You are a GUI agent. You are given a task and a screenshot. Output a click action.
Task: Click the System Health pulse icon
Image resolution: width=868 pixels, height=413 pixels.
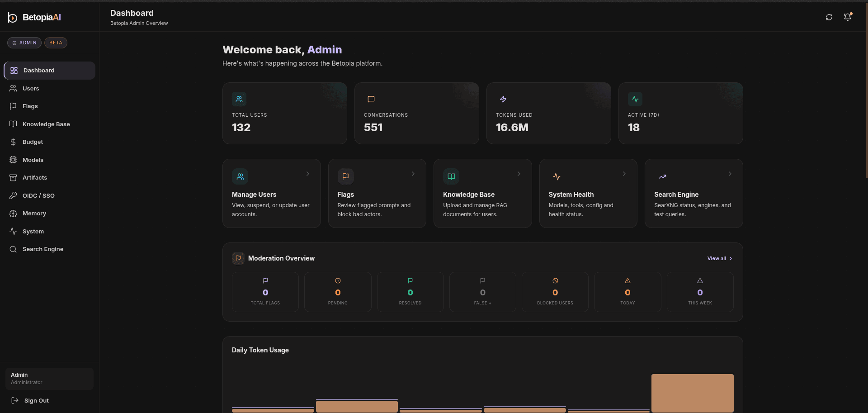pyautogui.click(x=557, y=176)
